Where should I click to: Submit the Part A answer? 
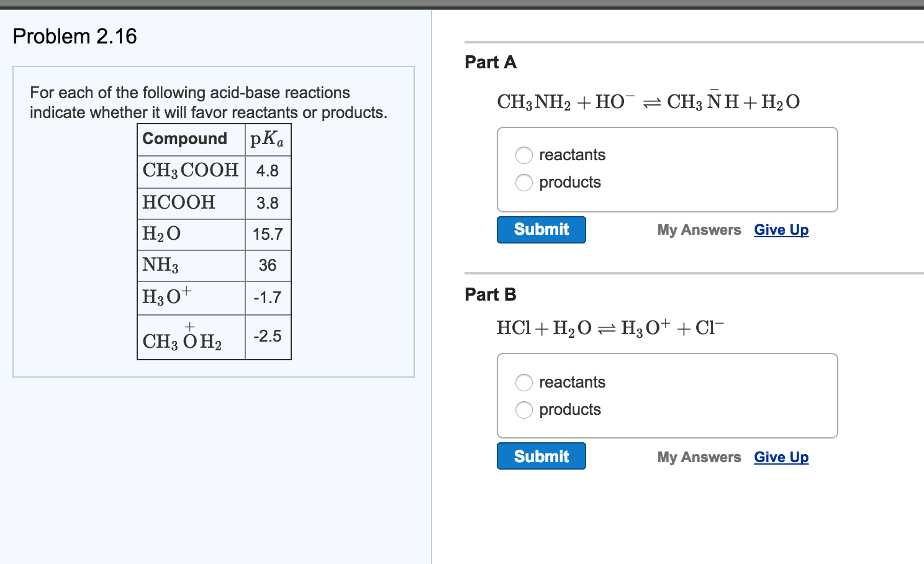[541, 229]
